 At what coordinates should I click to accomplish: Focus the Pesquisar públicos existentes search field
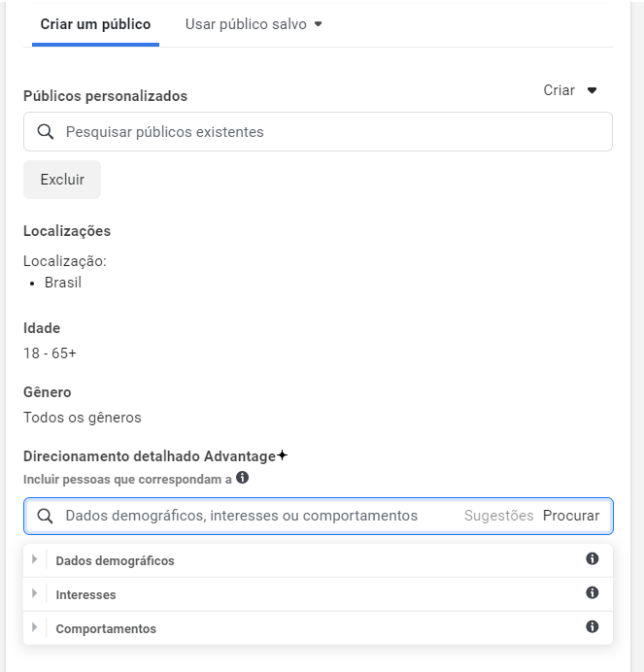[x=318, y=131]
